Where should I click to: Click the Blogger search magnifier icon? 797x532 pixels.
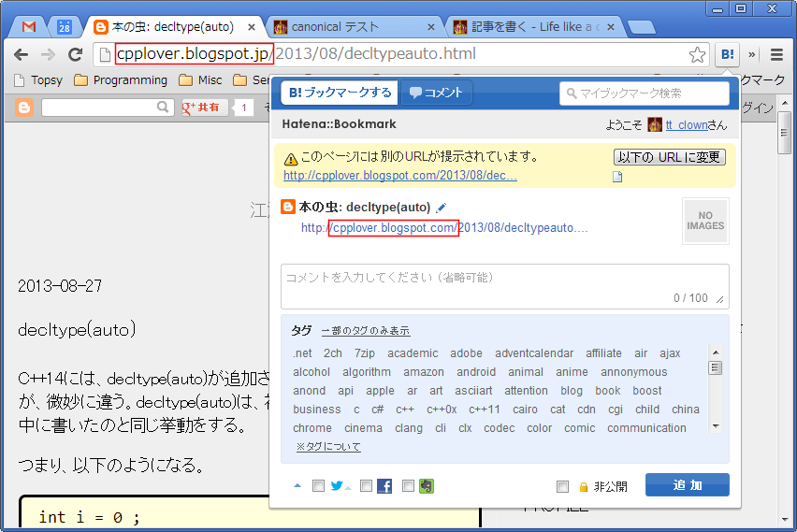pos(163,108)
